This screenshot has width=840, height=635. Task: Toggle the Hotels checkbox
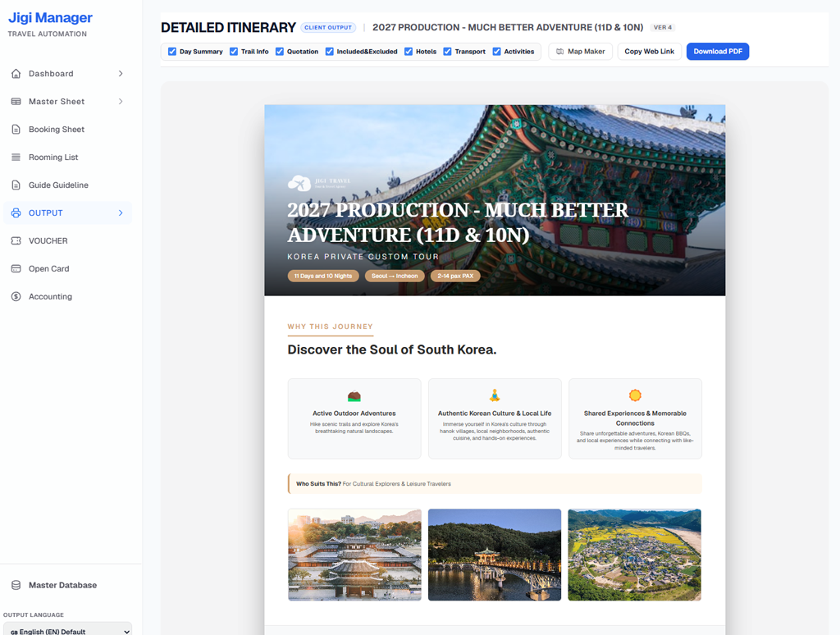coord(409,52)
